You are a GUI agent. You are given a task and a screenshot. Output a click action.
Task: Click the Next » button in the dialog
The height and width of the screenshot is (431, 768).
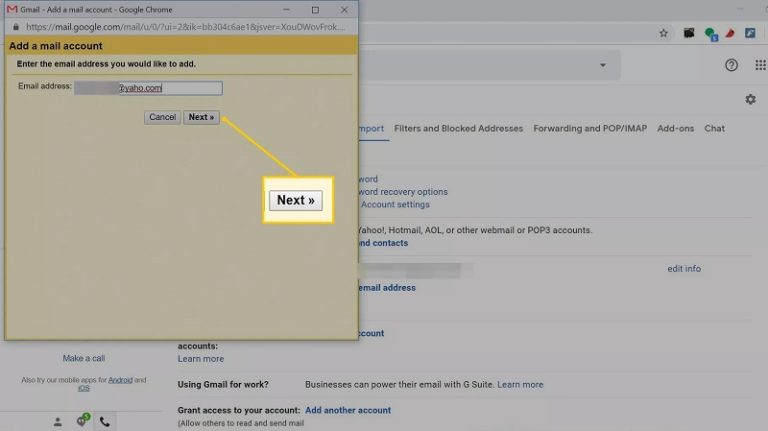(x=201, y=117)
